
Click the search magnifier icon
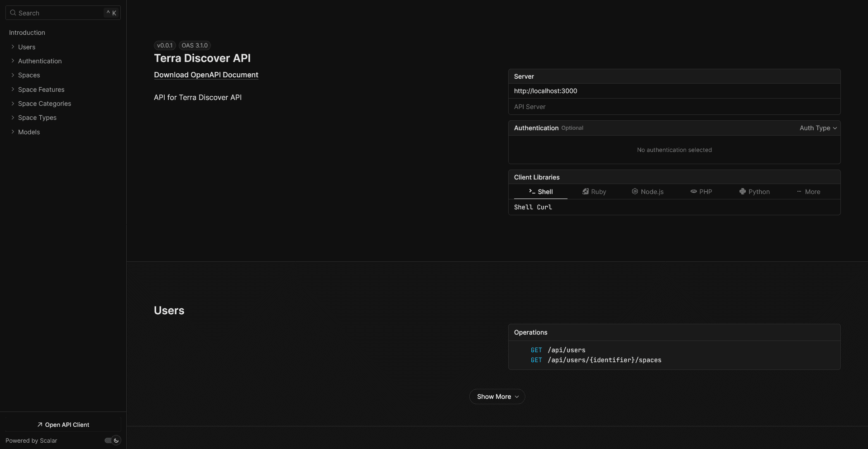click(13, 13)
